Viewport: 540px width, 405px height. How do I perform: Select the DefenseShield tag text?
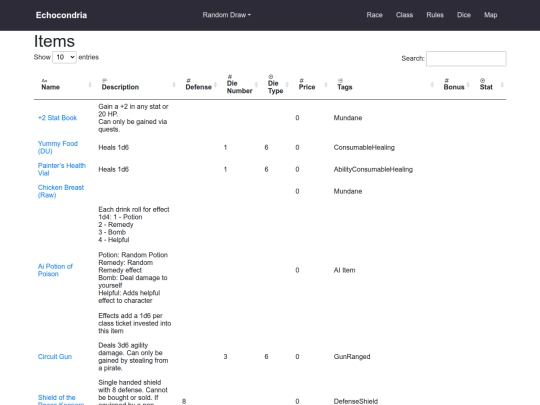click(x=356, y=401)
